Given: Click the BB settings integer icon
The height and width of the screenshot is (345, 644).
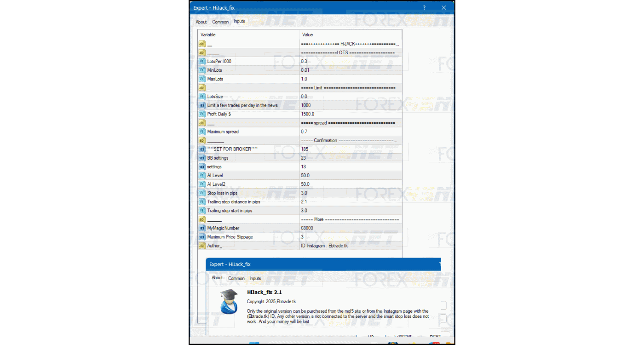Looking at the screenshot, I should 202,158.
